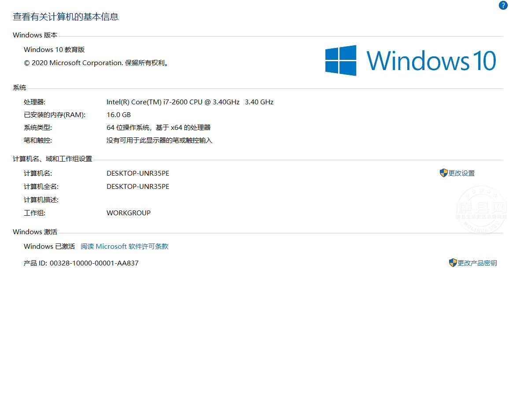
Task: Select the product ID 00328-10000-00001-AA837
Action: click(x=94, y=263)
